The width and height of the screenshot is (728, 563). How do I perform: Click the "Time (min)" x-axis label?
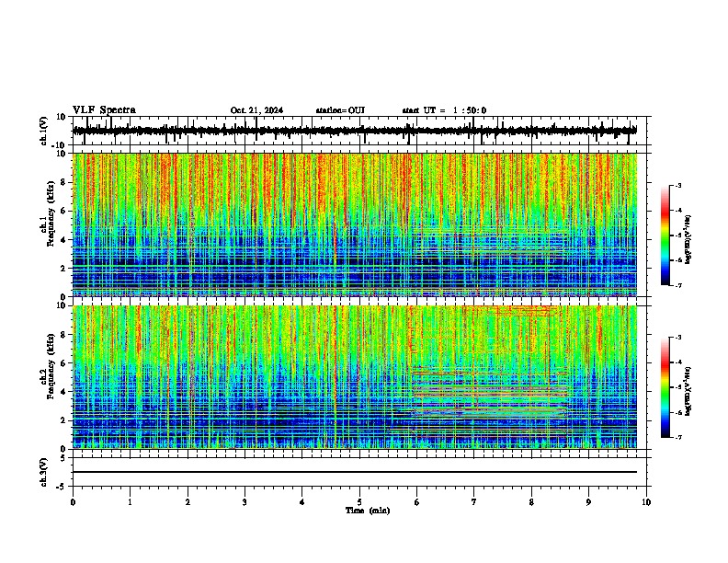pyautogui.click(x=368, y=511)
